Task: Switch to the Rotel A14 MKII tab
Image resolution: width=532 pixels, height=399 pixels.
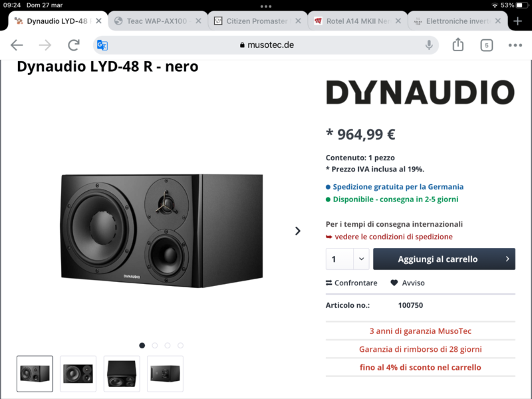Action: tap(357, 21)
